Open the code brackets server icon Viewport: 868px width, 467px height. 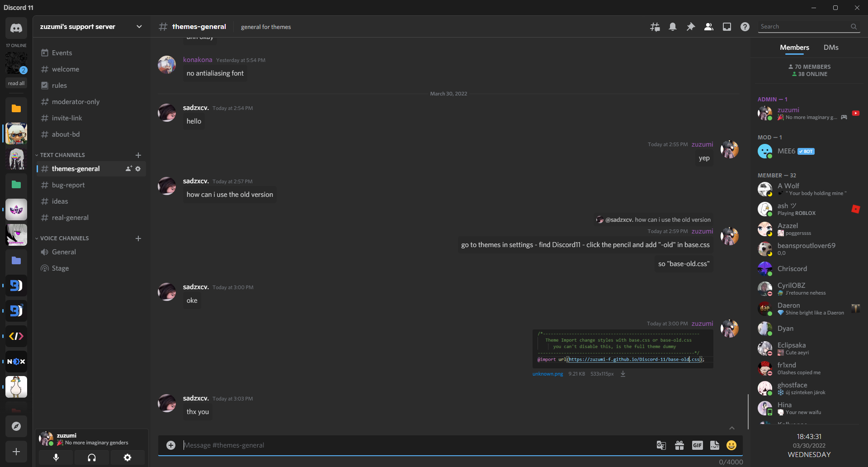point(16,336)
